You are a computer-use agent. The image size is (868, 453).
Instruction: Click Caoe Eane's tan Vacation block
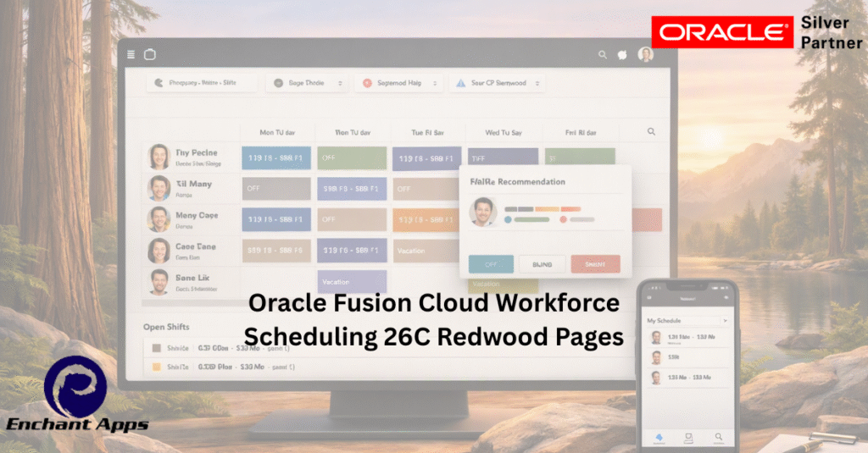click(x=426, y=251)
